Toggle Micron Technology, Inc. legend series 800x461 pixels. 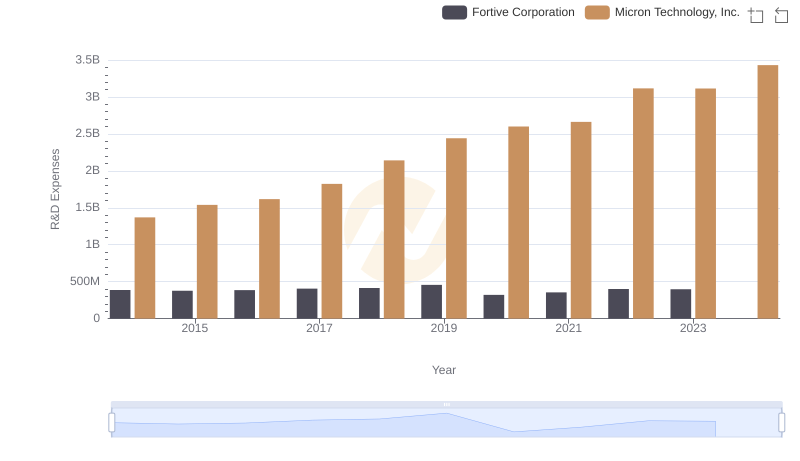[x=662, y=12]
